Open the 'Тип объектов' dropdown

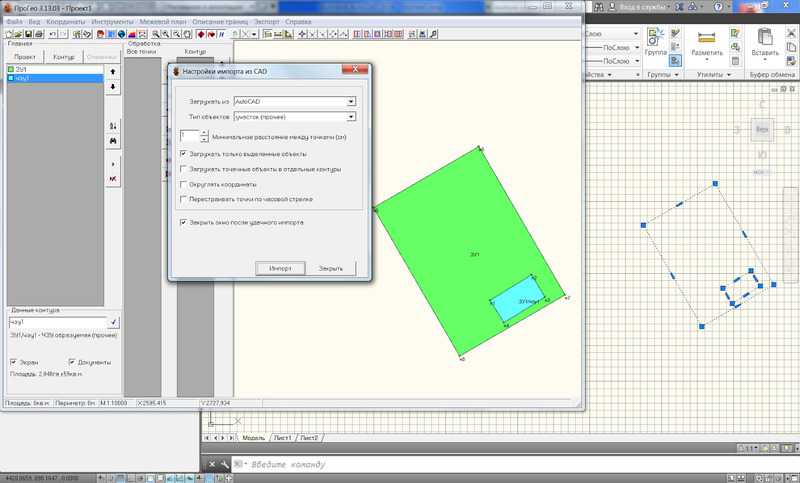(352, 117)
